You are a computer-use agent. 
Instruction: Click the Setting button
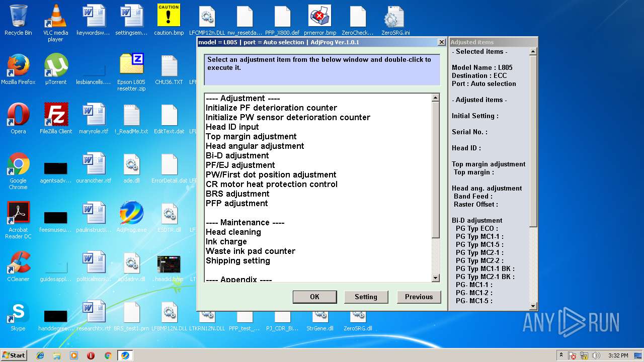click(x=366, y=297)
